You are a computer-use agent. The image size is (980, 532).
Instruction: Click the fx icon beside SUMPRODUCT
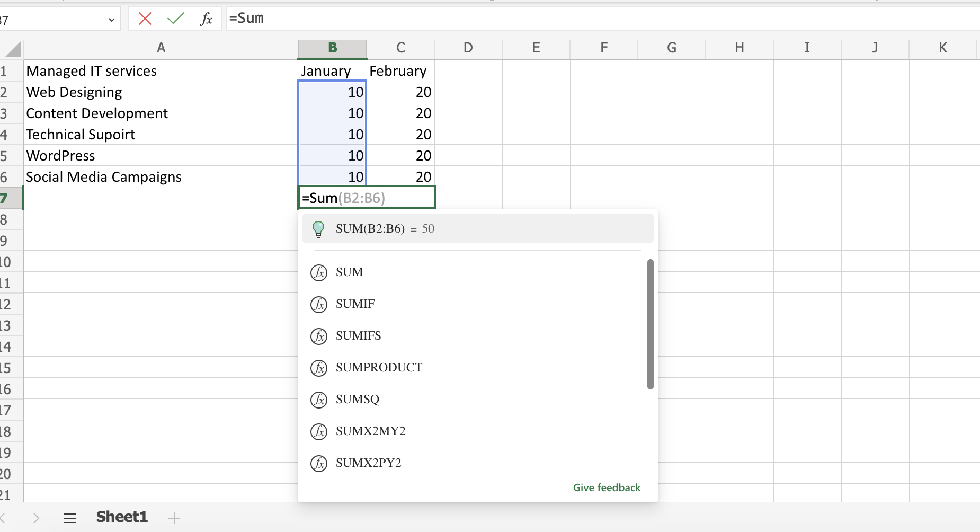319,368
